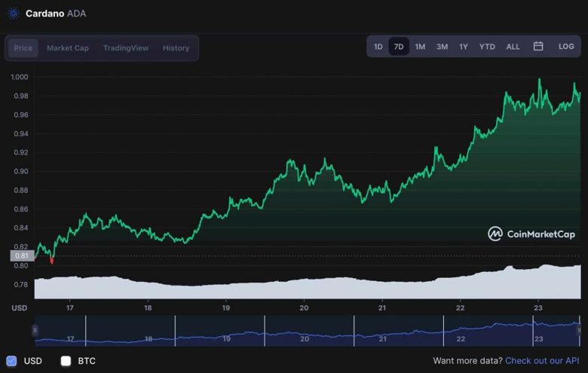The width and height of the screenshot is (588, 373).
Task: Switch to the History tab
Action: [176, 48]
